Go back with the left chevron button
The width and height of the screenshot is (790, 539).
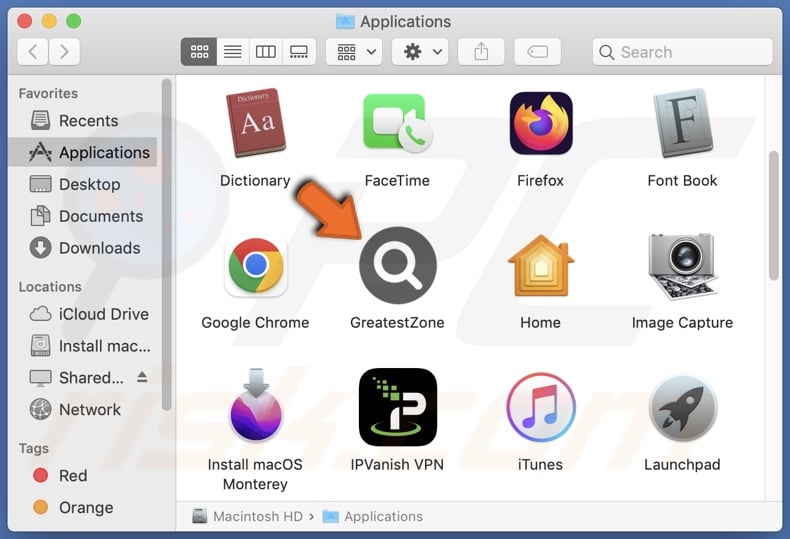pos(33,51)
